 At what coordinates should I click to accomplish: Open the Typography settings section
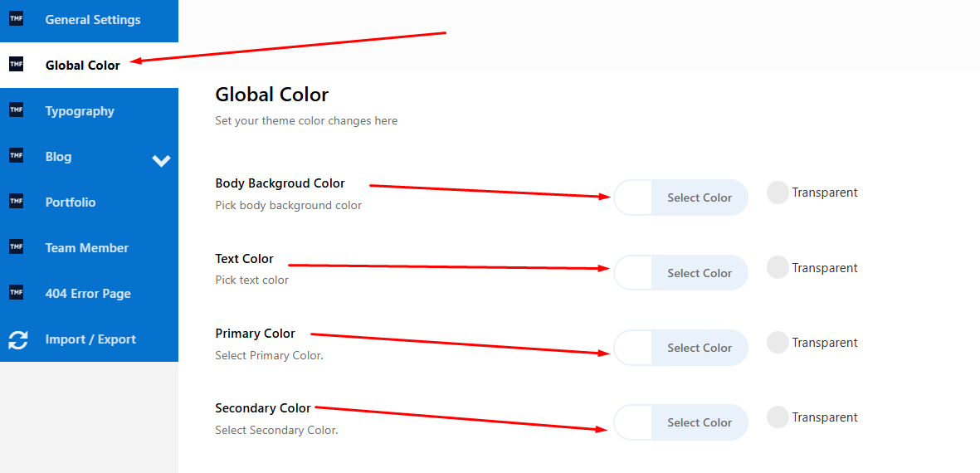(80, 111)
